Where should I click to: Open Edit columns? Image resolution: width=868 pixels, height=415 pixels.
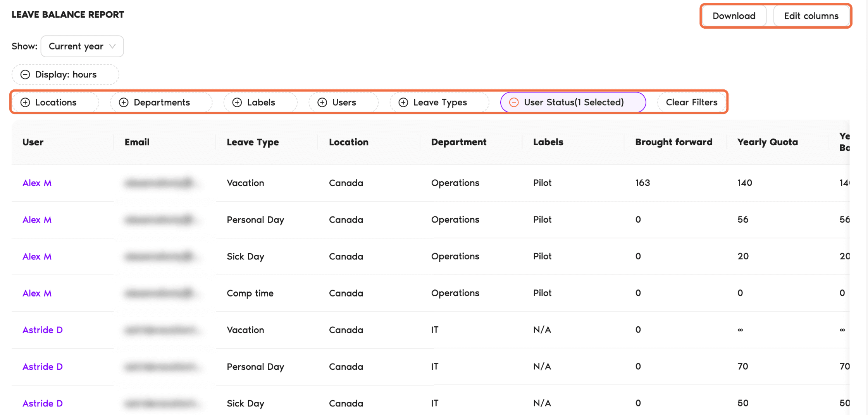811,16
